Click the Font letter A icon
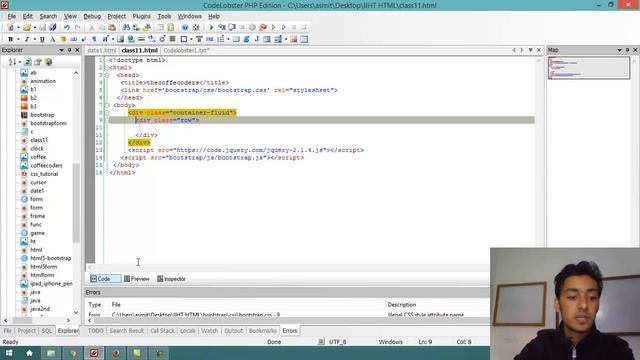Image resolution: width=640 pixels, height=360 pixels. point(53,39)
